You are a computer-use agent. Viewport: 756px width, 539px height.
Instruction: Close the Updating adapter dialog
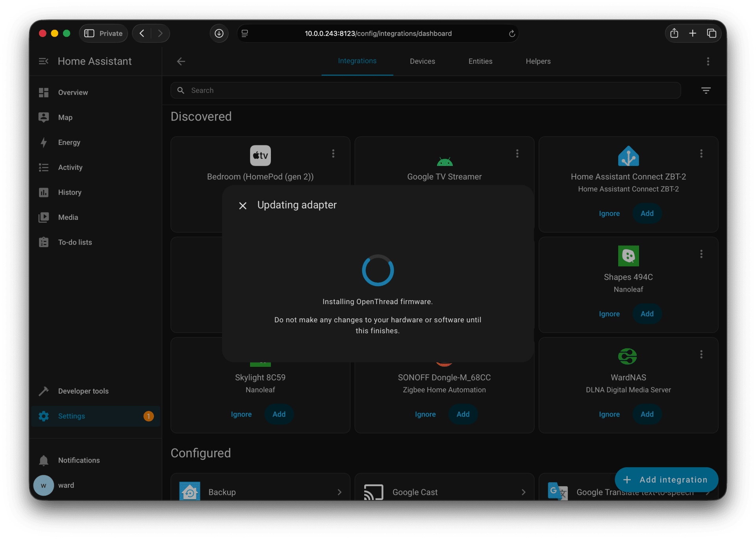click(x=243, y=205)
